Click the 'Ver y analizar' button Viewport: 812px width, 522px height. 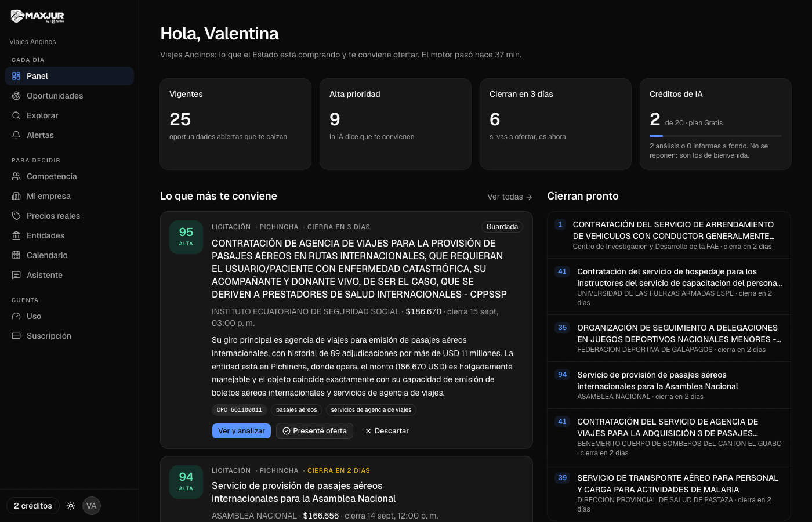click(x=241, y=431)
